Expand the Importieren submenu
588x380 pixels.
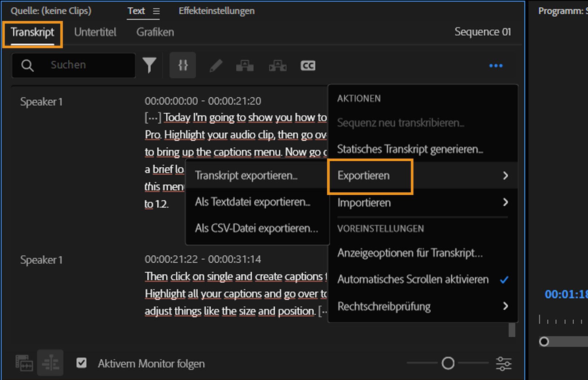tap(364, 202)
